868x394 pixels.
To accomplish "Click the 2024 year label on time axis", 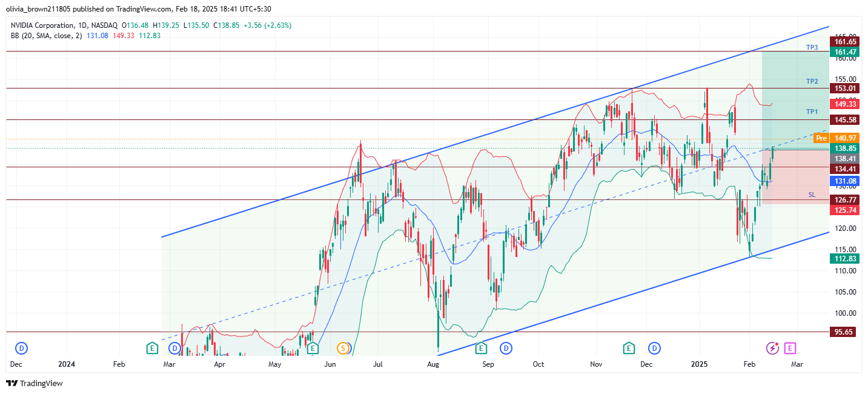I will (67, 364).
